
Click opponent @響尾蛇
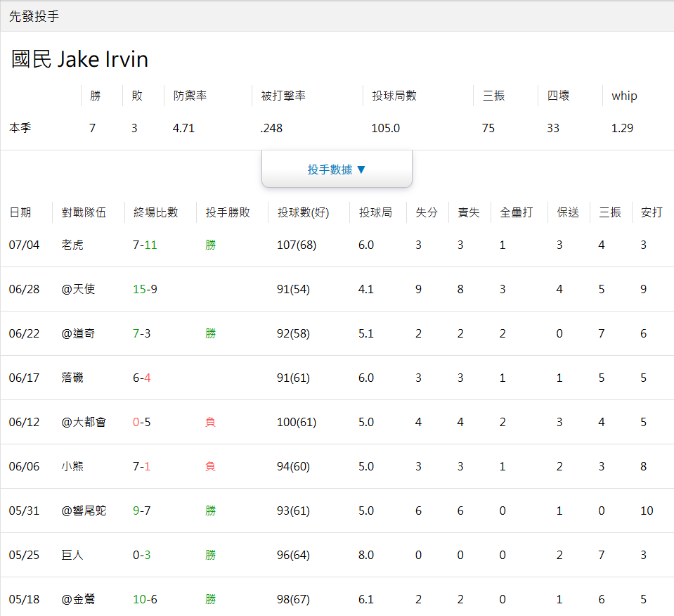point(84,511)
